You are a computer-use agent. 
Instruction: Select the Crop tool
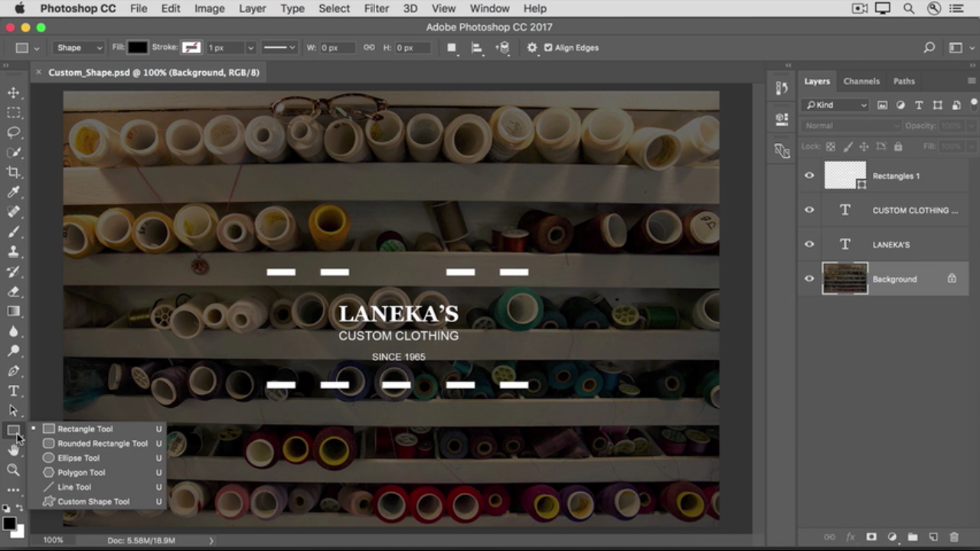pos(14,172)
